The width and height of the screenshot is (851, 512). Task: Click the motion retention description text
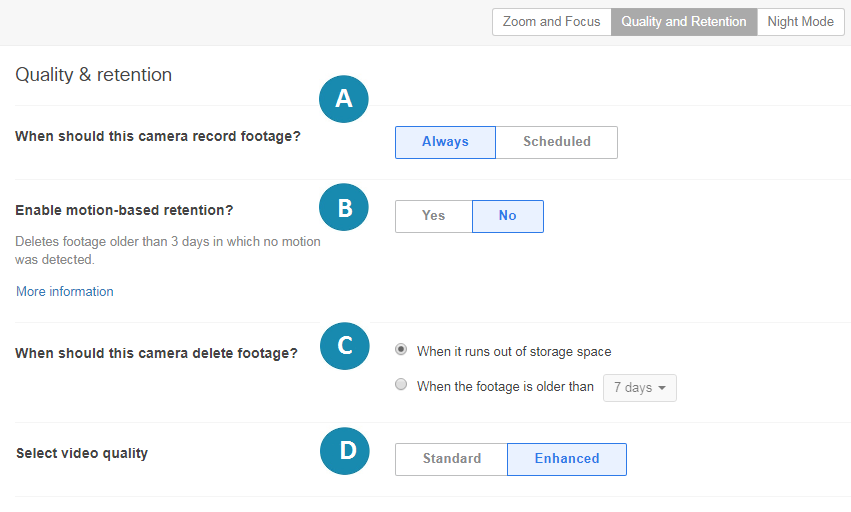[167, 251]
